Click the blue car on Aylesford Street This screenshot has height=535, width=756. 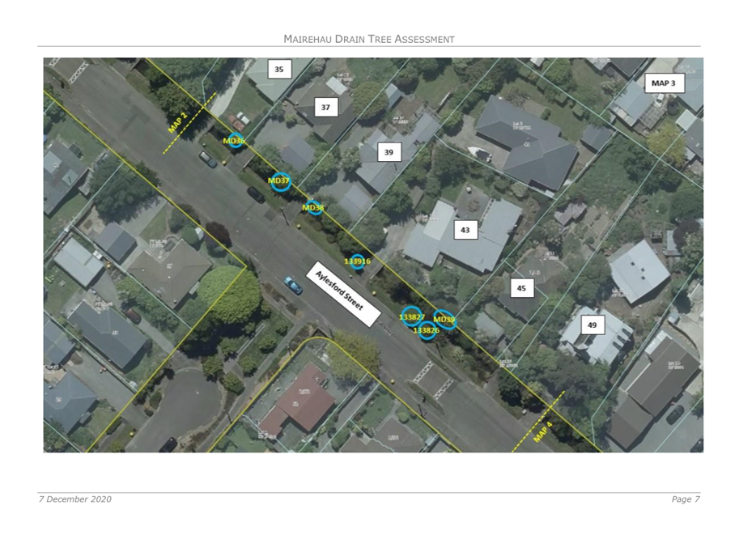pos(293,286)
